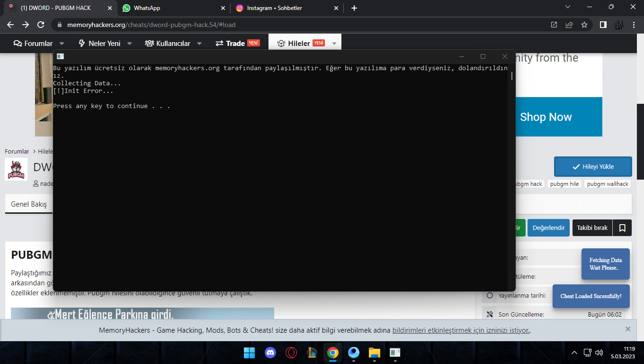This screenshot has height=364, width=644.
Task: Click the Init Error line in console
Action: tap(83, 91)
